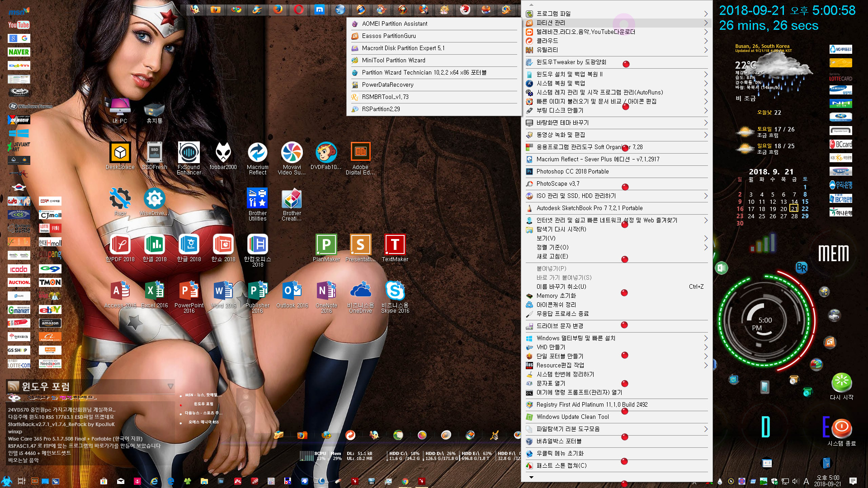This screenshot has width=868, height=488.
Task: Select AOMEI Partition Assistant in submenu
Action: click(434, 23)
